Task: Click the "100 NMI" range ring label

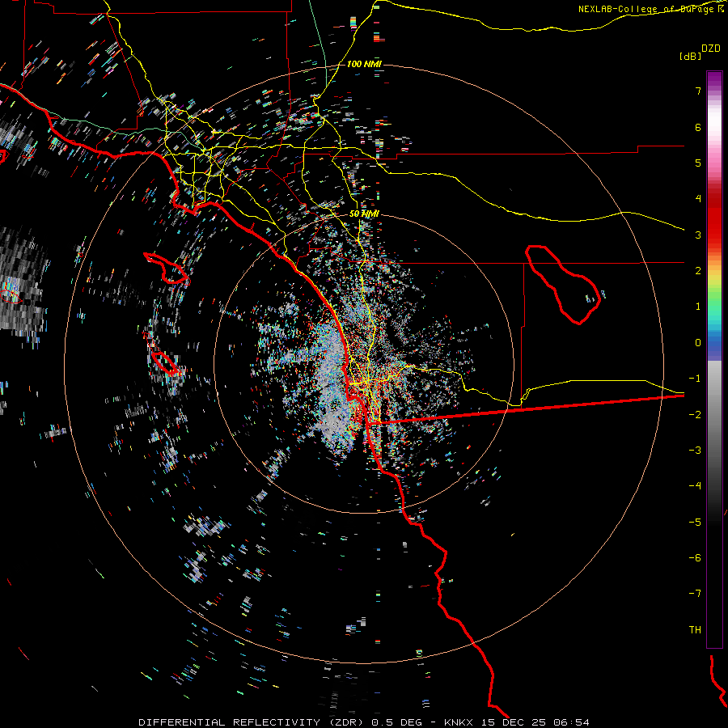Action: coord(364,64)
